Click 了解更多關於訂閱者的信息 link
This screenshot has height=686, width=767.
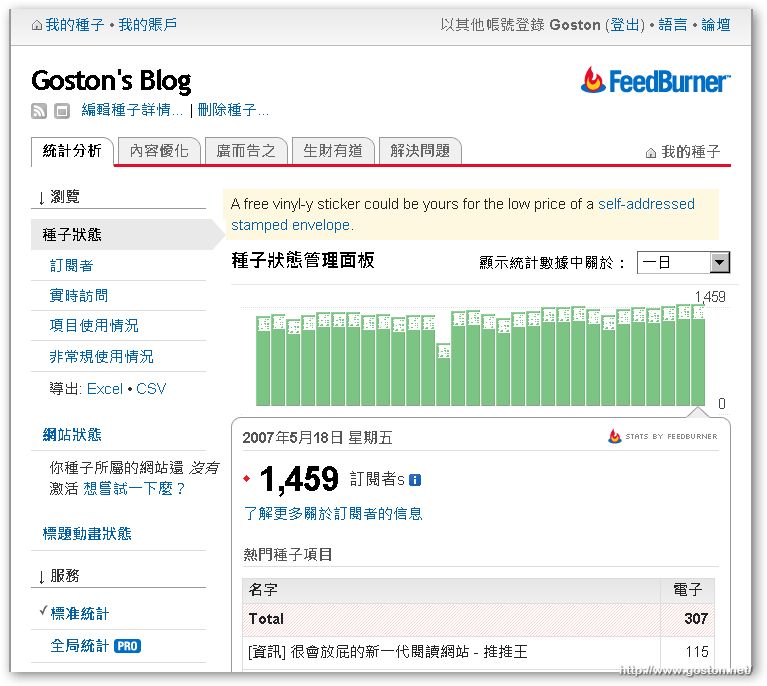[333, 513]
